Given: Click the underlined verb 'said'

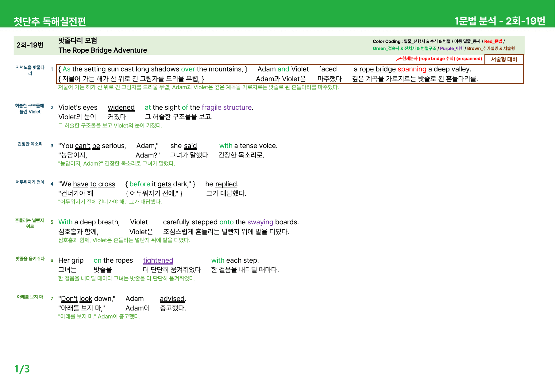Looking at the screenshot, I should [x=190, y=146].
